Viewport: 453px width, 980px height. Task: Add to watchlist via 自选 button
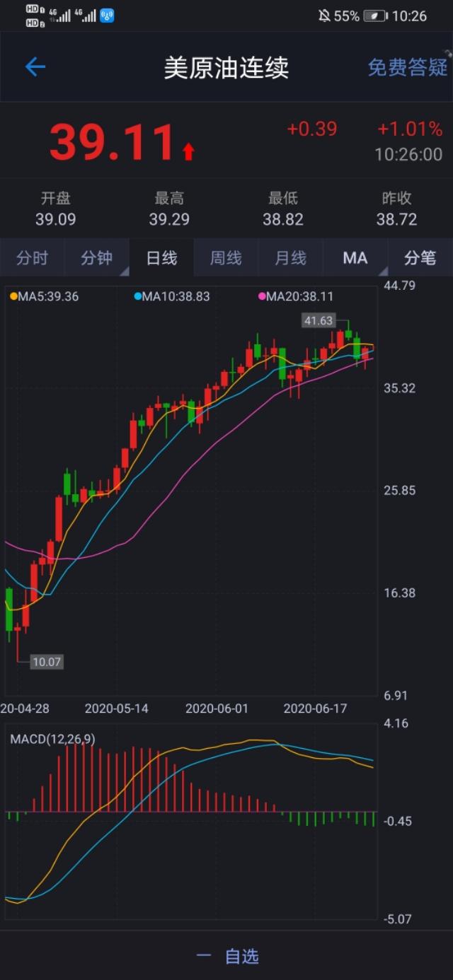[x=226, y=956]
